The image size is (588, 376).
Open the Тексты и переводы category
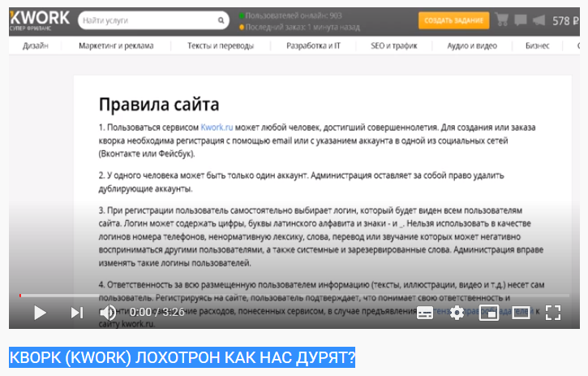click(221, 45)
